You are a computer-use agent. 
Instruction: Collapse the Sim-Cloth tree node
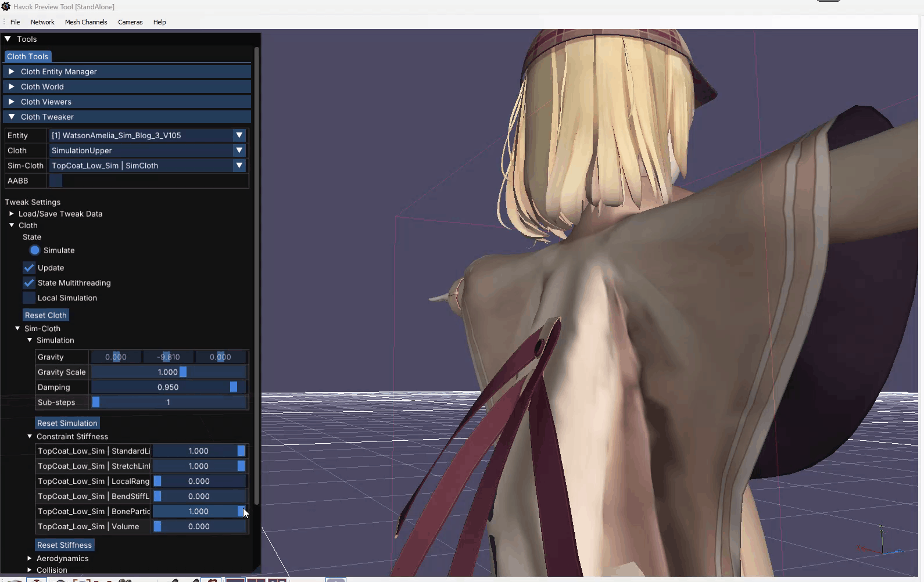17,329
